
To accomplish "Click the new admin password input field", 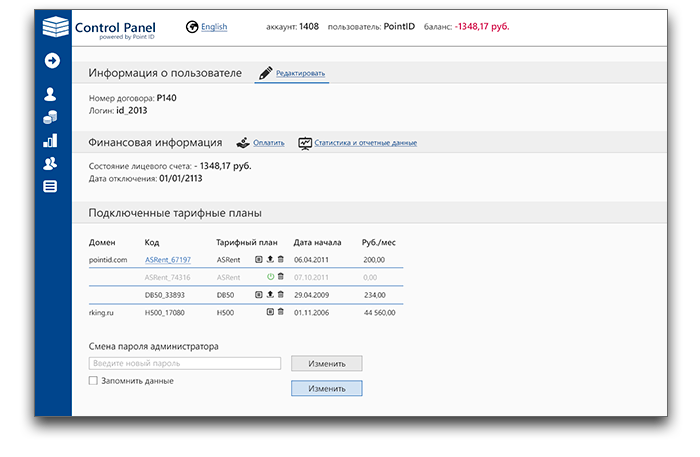I will 185,364.
